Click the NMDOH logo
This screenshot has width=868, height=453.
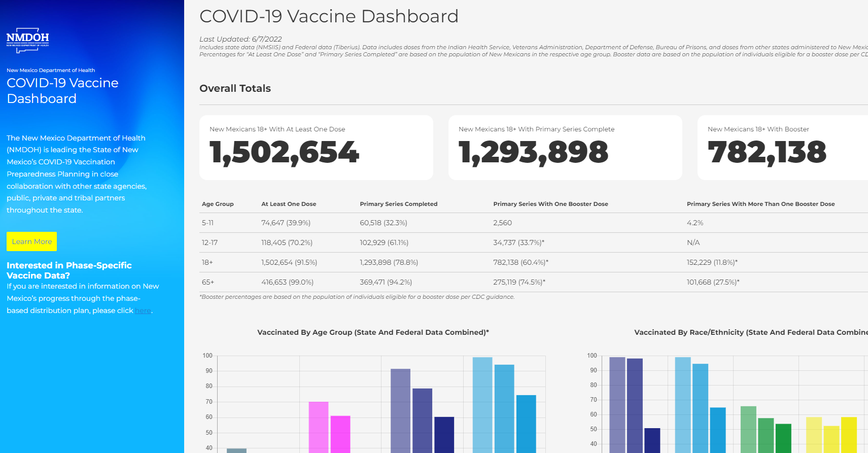coord(28,40)
